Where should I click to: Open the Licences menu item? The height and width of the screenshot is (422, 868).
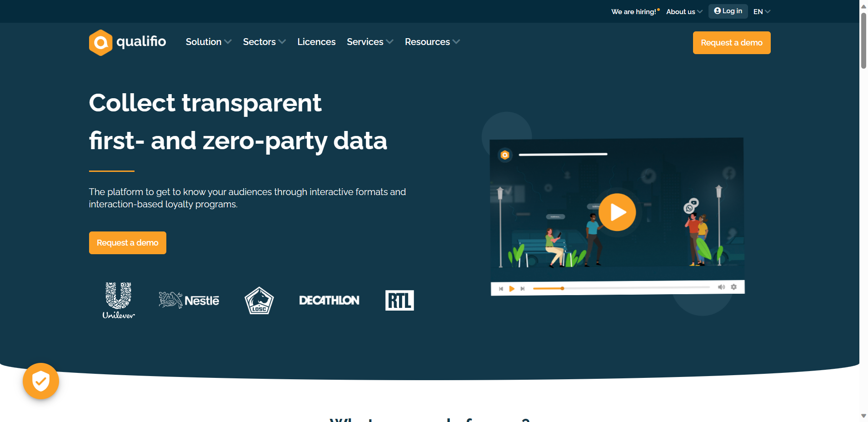[x=316, y=42]
